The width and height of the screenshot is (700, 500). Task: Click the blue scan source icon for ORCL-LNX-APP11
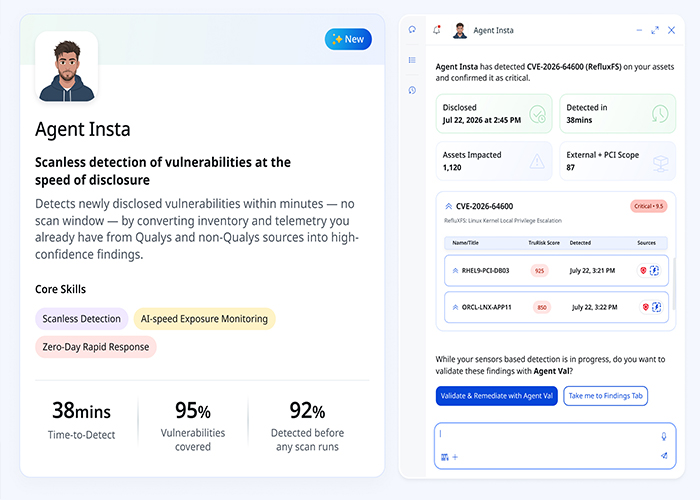coord(656,307)
